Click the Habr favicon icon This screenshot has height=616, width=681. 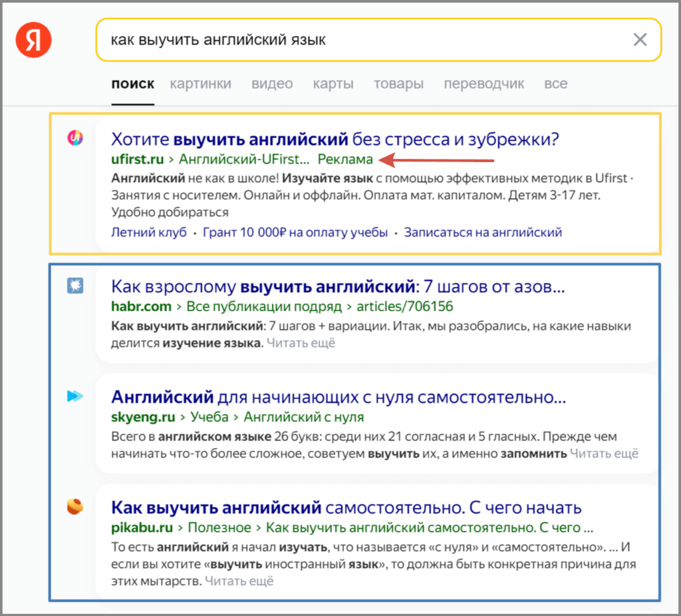[x=75, y=286]
